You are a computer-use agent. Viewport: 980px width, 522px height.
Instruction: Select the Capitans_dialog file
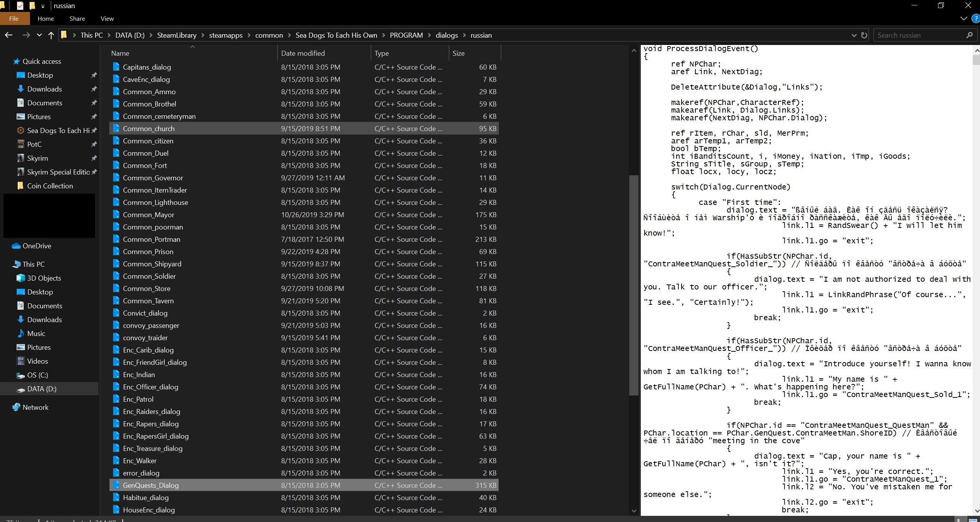click(304, 67)
